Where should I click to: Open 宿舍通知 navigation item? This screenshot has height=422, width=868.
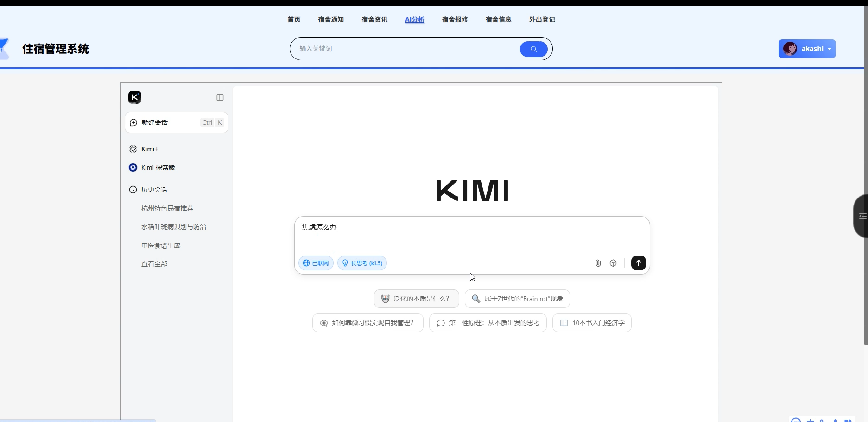(331, 19)
